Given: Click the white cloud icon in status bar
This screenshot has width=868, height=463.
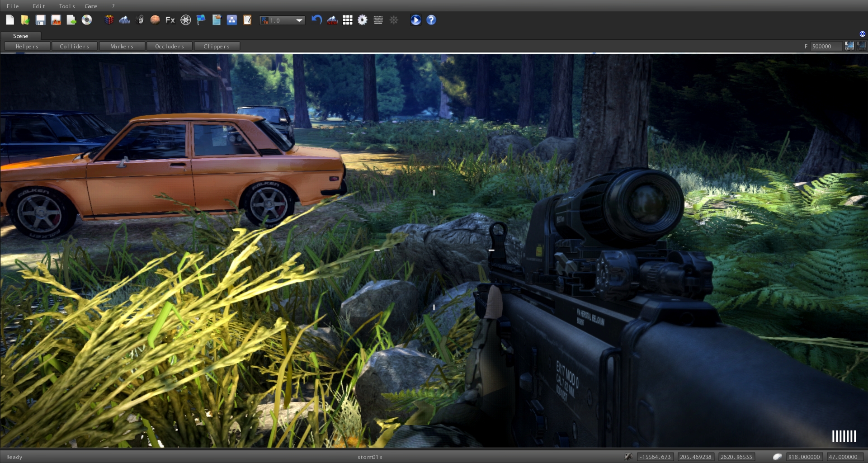Looking at the screenshot, I should 777,457.
